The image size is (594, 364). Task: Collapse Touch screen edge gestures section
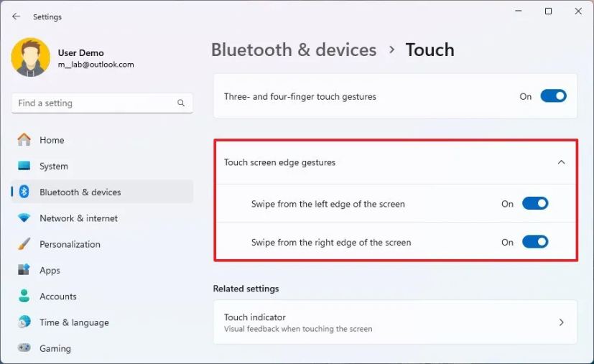pyautogui.click(x=561, y=162)
